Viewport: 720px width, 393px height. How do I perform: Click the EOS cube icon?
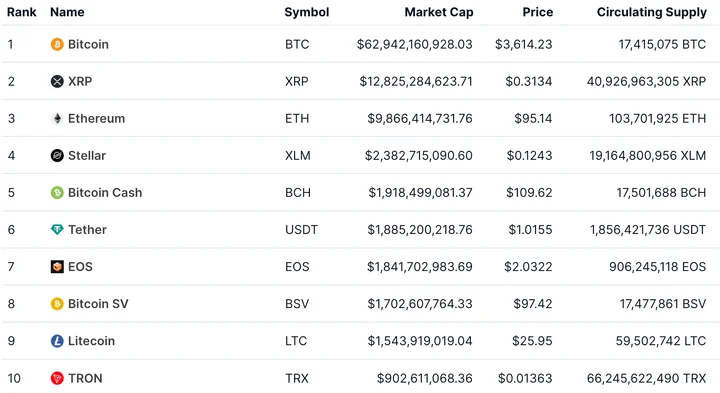click(x=57, y=267)
